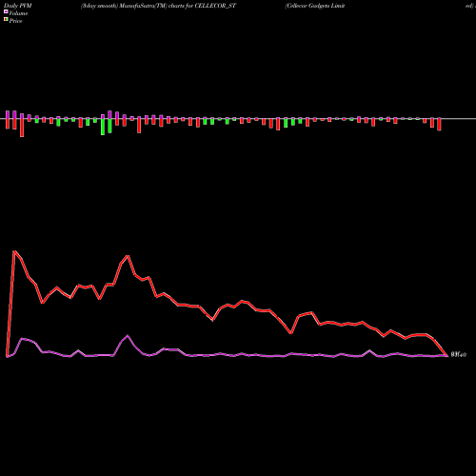Select the 'Volume' legend label
The width and height of the screenshot is (476, 476).
tap(18, 13)
